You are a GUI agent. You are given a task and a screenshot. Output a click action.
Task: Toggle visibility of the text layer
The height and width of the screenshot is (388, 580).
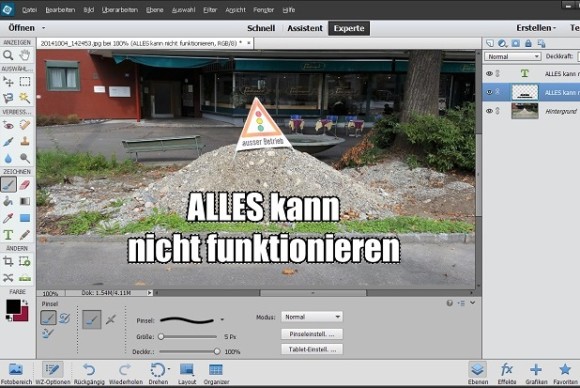click(x=489, y=74)
